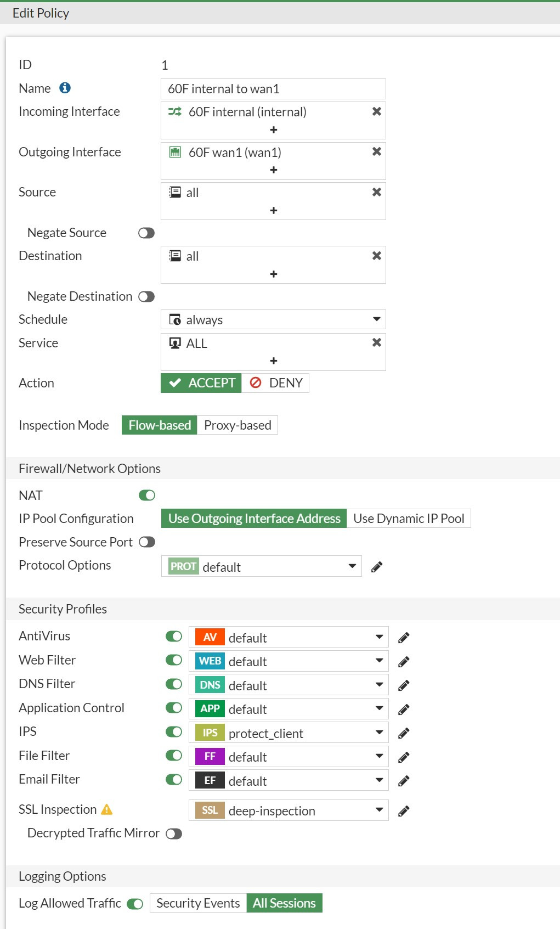Open the Protocol Options dropdown
Viewport: 560px width, 929px height.
point(352,566)
